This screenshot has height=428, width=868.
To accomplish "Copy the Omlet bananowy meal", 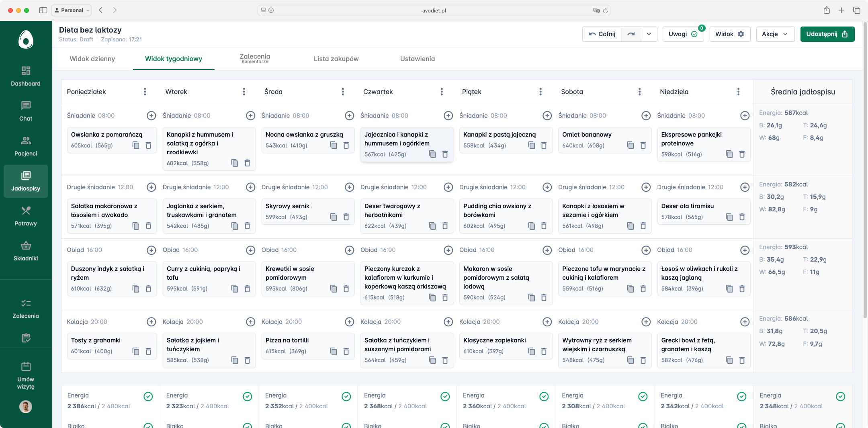I will [x=630, y=145].
